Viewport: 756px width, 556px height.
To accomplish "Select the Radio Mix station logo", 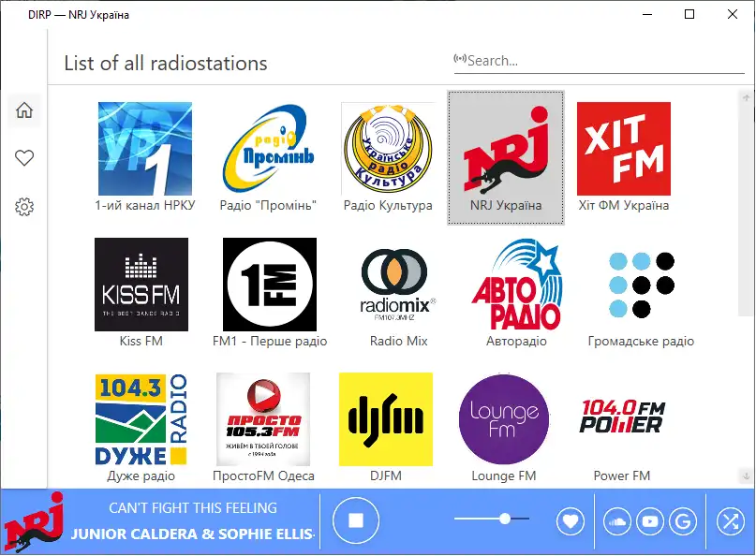I will 398,285.
